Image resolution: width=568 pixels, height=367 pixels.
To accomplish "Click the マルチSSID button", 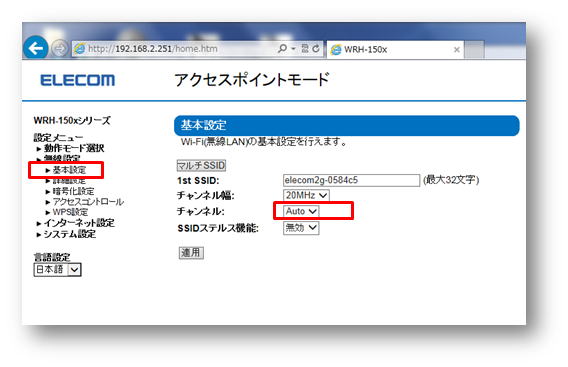I will click(x=201, y=166).
